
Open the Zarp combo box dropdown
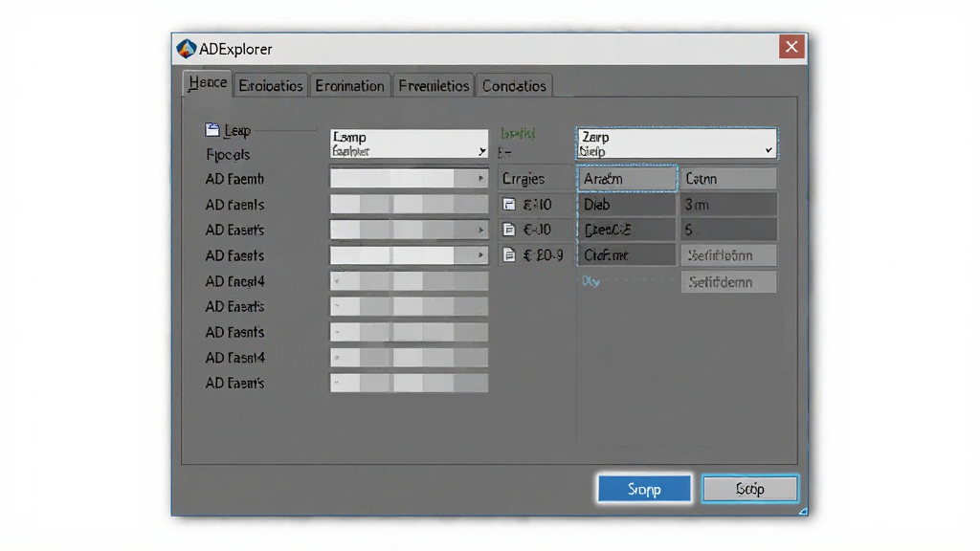pyautogui.click(x=768, y=150)
